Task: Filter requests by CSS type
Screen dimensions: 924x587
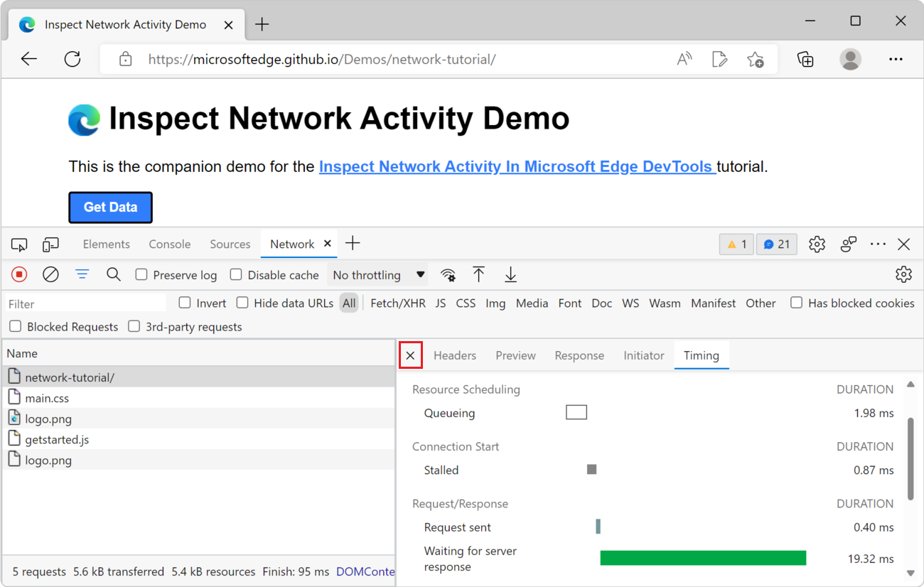Action: tap(466, 303)
